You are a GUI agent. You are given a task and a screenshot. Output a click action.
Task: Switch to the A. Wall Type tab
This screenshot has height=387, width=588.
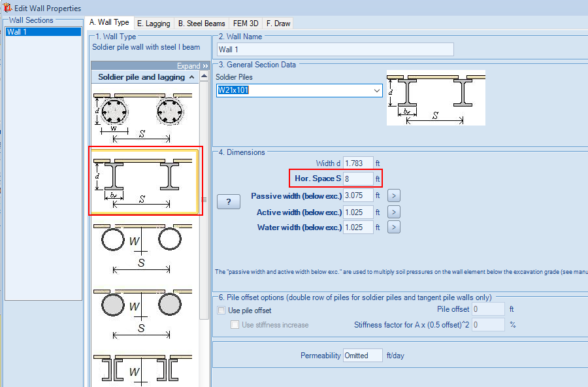pyautogui.click(x=109, y=22)
